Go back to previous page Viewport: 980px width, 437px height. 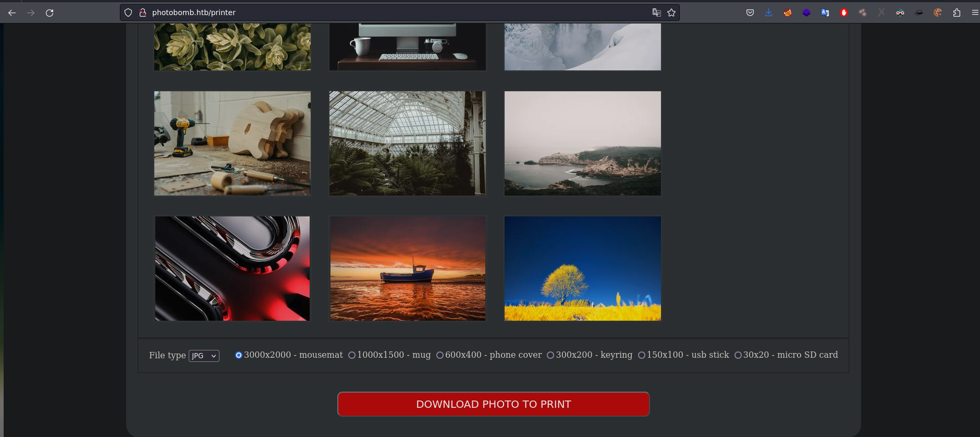click(x=12, y=13)
